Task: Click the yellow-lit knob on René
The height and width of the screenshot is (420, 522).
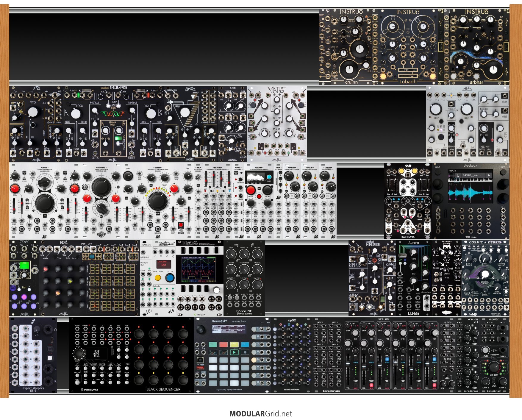Action: 70,281
